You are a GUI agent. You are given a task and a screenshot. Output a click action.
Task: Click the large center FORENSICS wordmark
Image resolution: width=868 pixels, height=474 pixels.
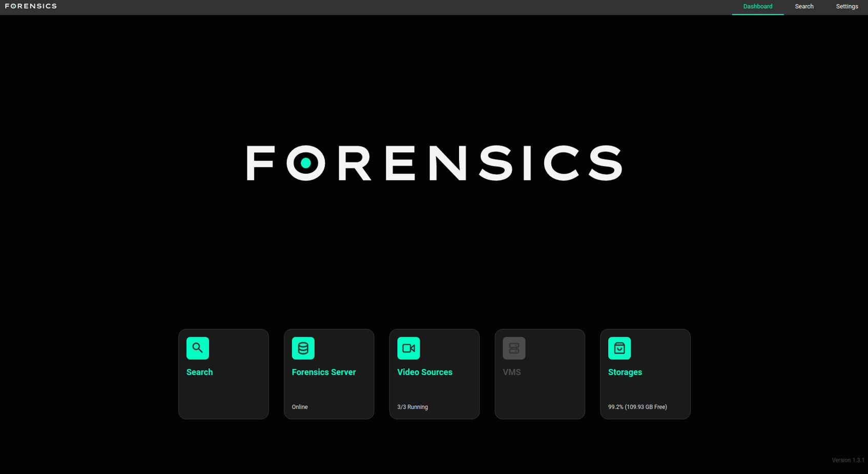[x=433, y=164]
